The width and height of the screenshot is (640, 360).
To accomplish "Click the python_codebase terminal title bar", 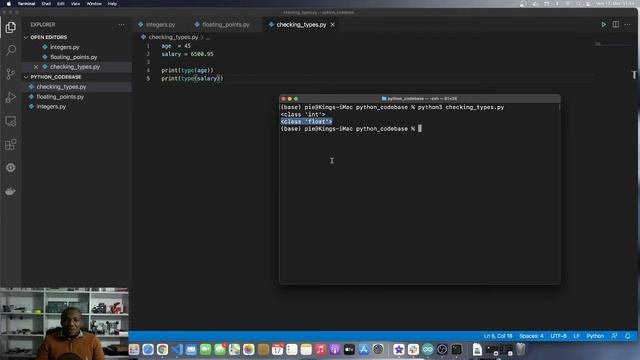I will [420, 99].
